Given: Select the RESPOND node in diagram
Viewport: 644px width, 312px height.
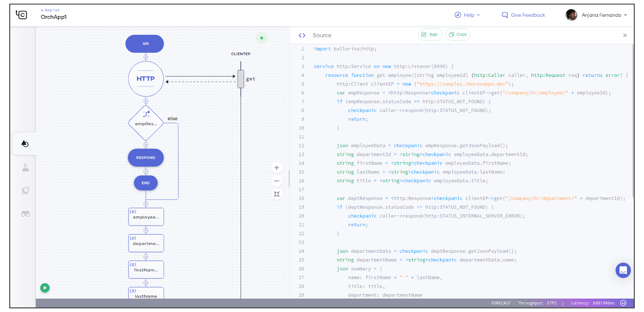Looking at the screenshot, I should pos(146,158).
